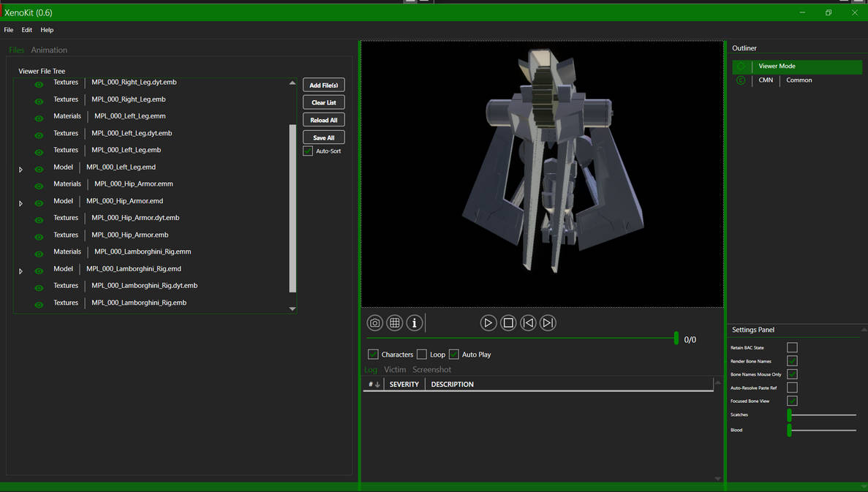Click the Scratches slider handle
868x492 pixels.
[790, 415]
